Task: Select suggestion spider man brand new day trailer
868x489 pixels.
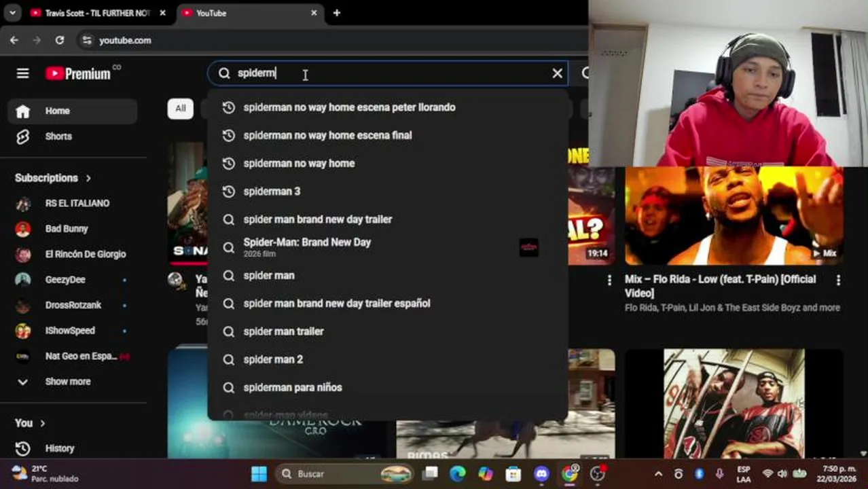Action: pos(387,219)
